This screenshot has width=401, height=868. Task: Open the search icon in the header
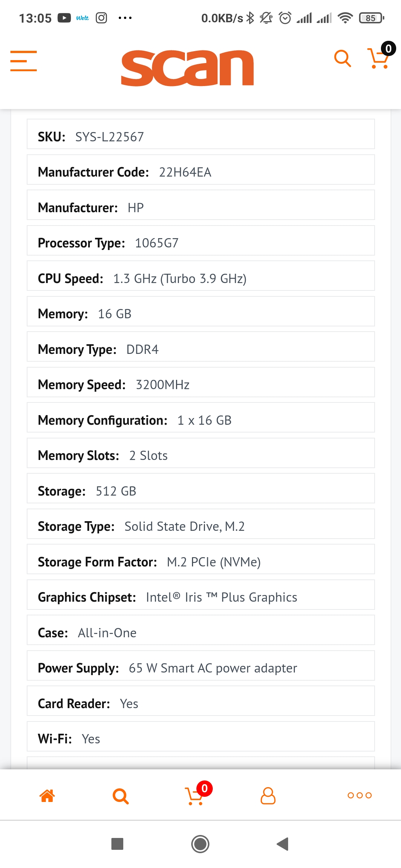tap(342, 58)
